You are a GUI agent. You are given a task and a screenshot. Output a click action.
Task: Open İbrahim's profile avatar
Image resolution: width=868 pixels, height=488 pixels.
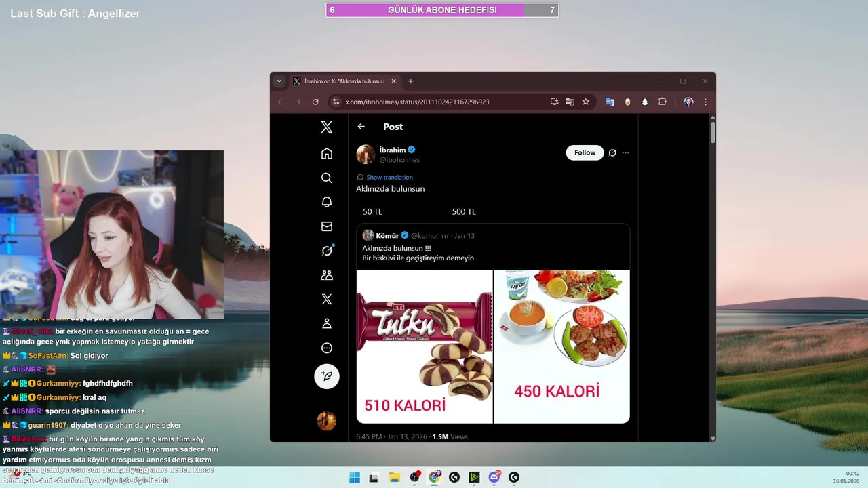click(x=366, y=155)
